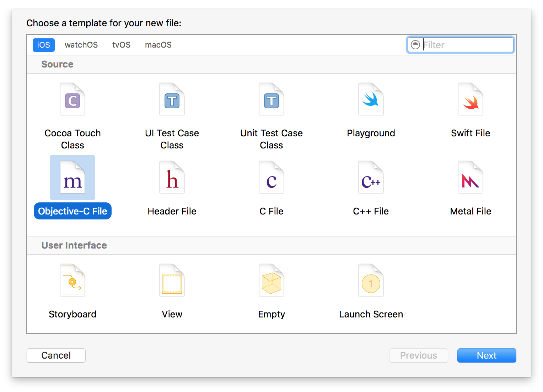
Task: Switch to the macOS tab
Action: click(158, 45)
